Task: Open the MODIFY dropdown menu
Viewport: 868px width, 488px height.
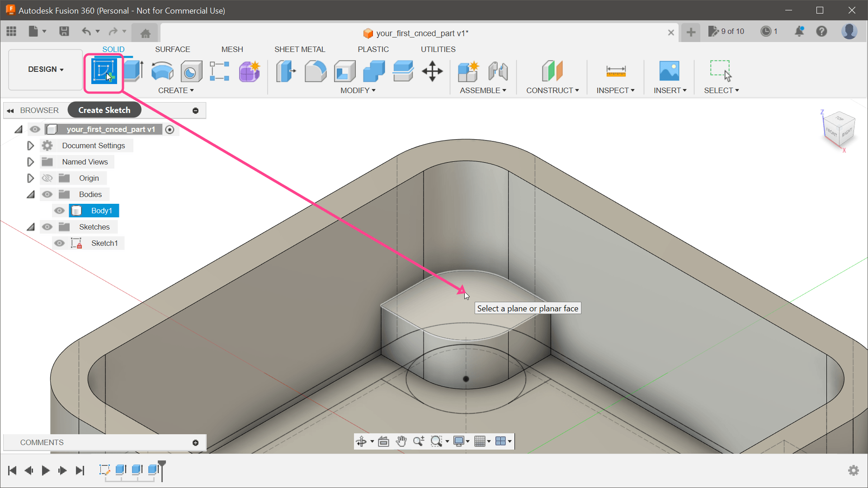Action: coord(358,90)
